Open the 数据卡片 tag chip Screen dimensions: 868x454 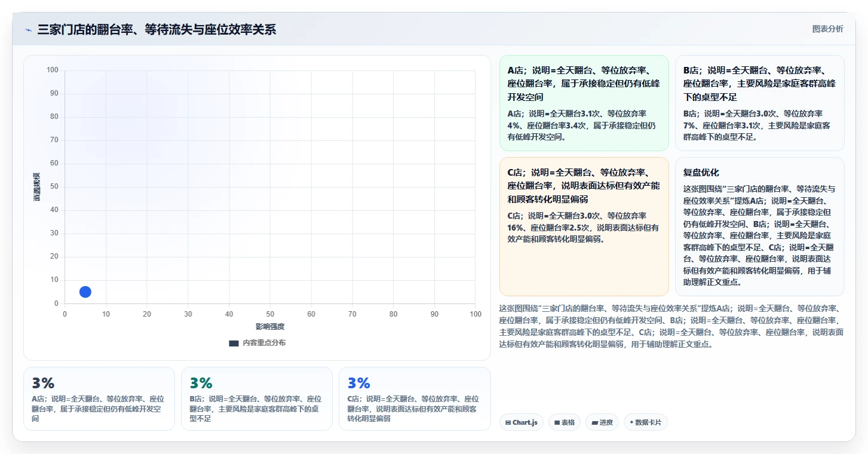pos(645,422)
